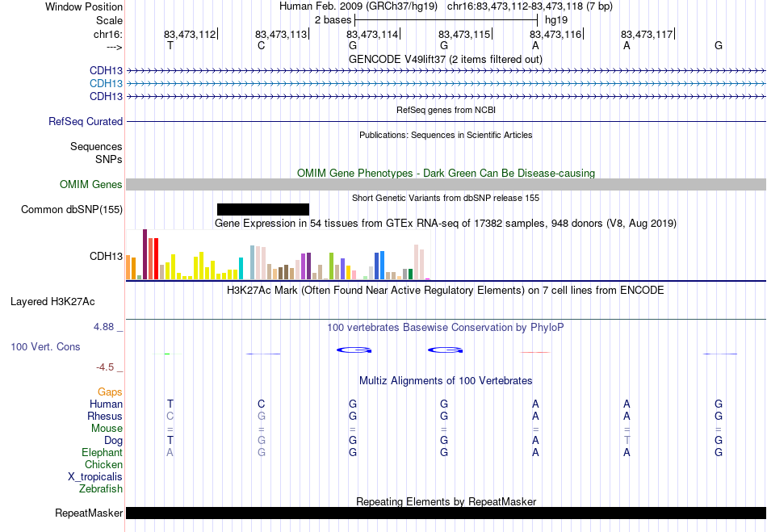Select the light blue CDH13 transcript label

click(106, 83)
